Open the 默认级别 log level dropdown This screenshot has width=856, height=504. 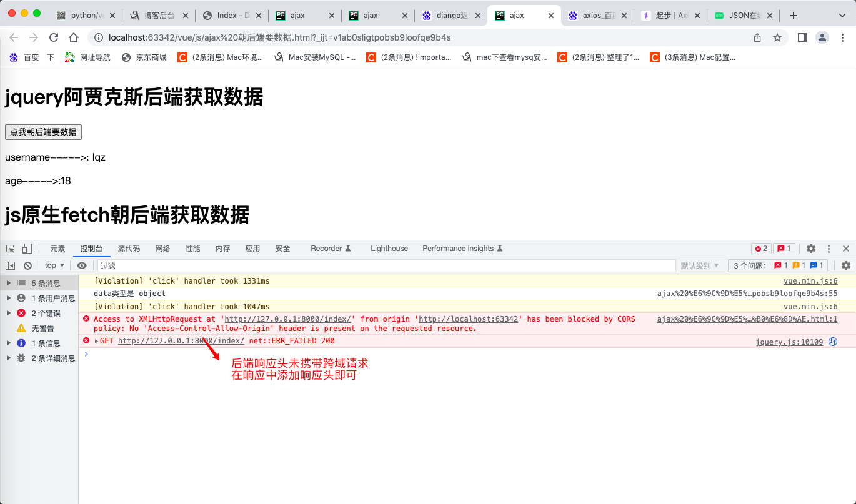[700, 265]
